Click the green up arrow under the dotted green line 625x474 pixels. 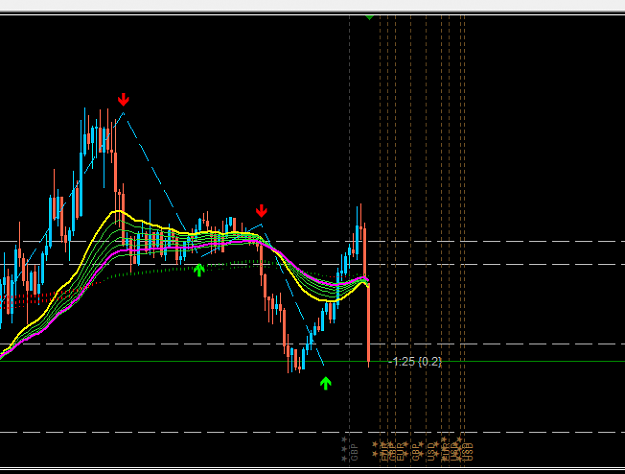pyautogui.click(x=199, y=270)
